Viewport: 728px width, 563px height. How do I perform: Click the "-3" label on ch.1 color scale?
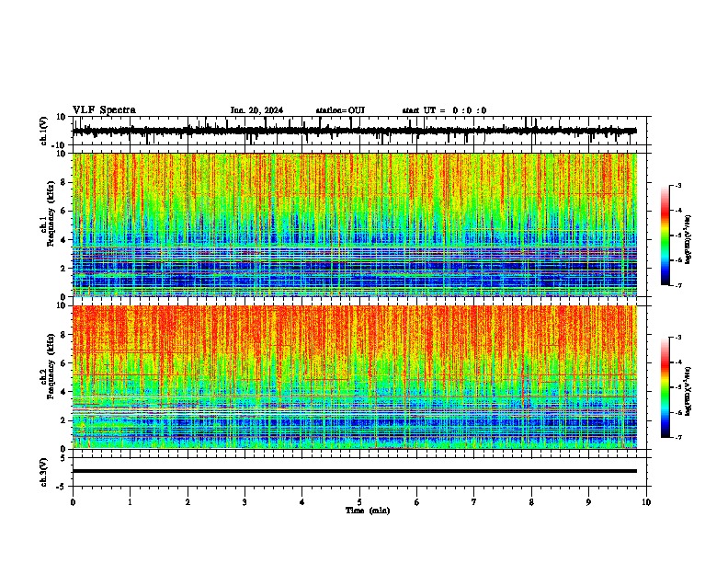(677, 185)
